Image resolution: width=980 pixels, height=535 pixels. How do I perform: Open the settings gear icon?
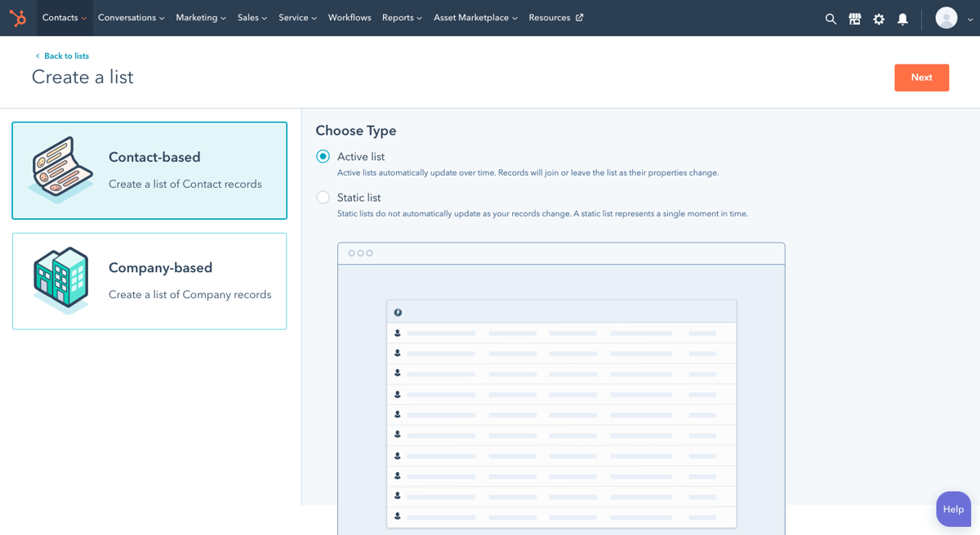(x=879, y=19)
